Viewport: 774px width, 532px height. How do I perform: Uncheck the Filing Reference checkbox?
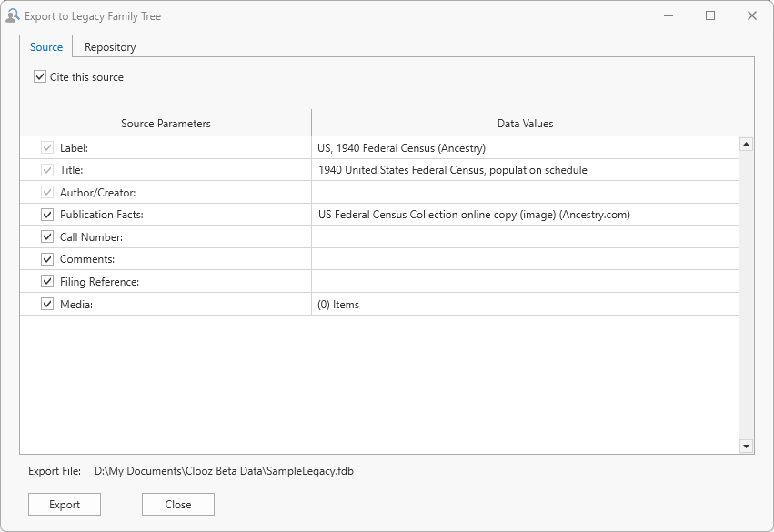click(x=47, y=282)
